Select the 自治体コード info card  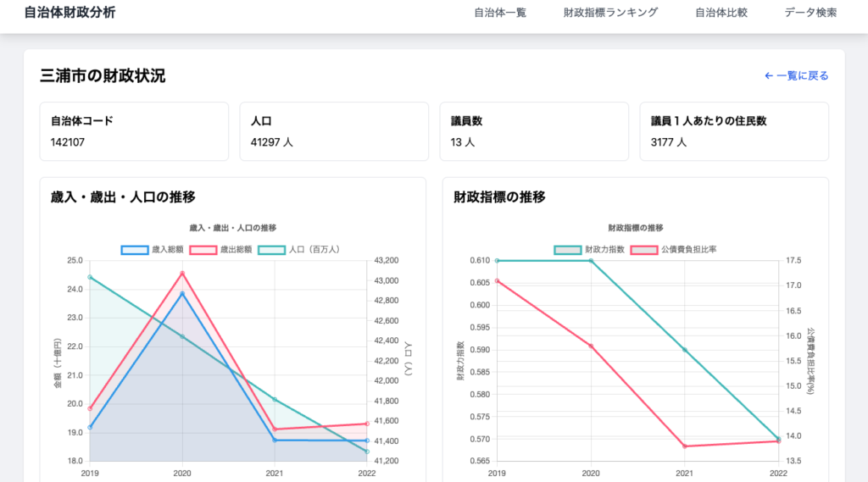[134, 131]
